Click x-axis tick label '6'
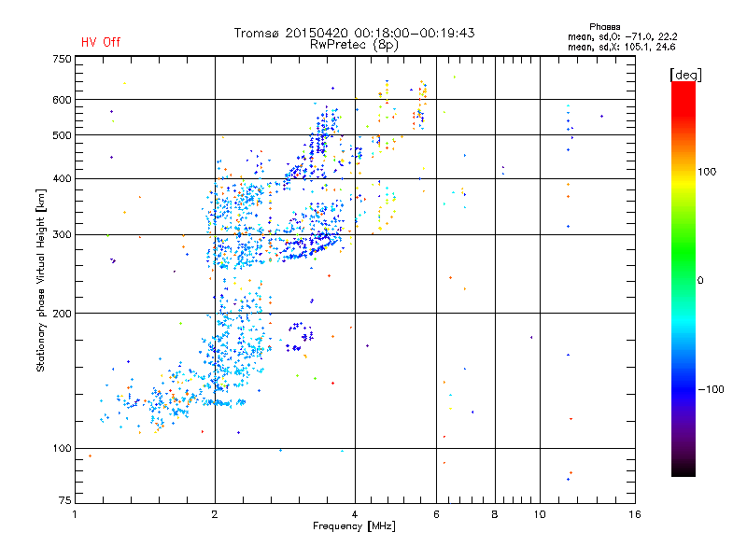The width and height of the screenshot is (747, 560). 436,514
